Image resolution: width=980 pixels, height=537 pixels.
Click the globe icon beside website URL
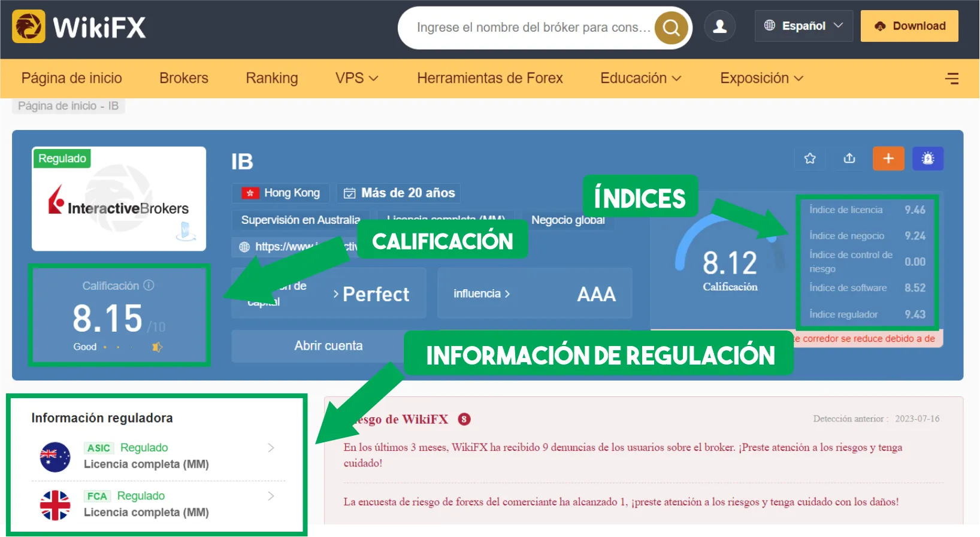tap(244, 247)
